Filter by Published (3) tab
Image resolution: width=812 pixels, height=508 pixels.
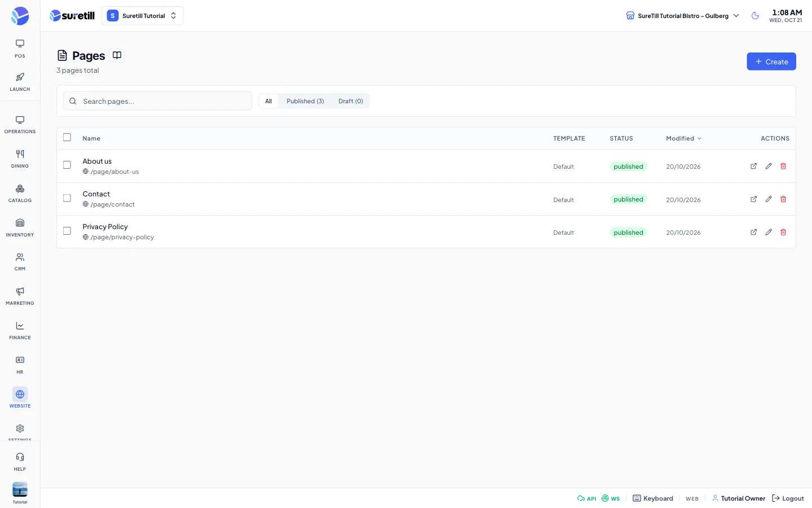pyautogui.click(x=305, y=101)
